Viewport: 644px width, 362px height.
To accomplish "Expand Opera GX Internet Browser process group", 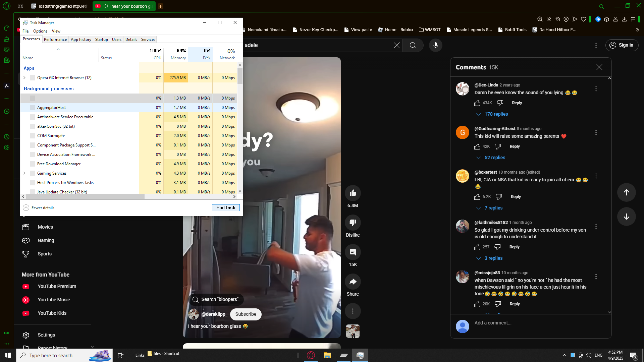I will [x=24, y=78].
